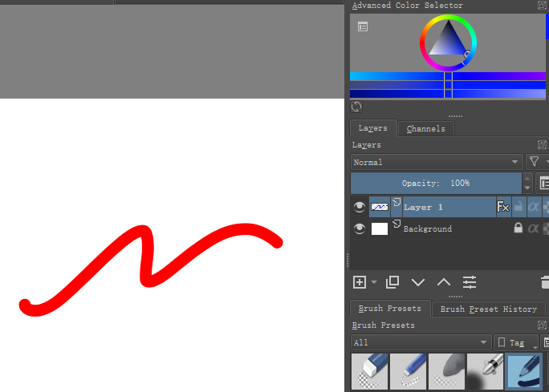The image size is (549, 392).
Task: Open the color selector settings icon
Action: pos(363,26)
